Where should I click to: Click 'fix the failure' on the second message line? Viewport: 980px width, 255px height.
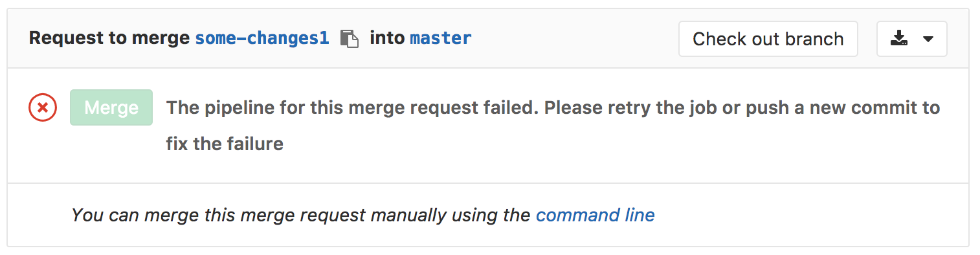225,143
